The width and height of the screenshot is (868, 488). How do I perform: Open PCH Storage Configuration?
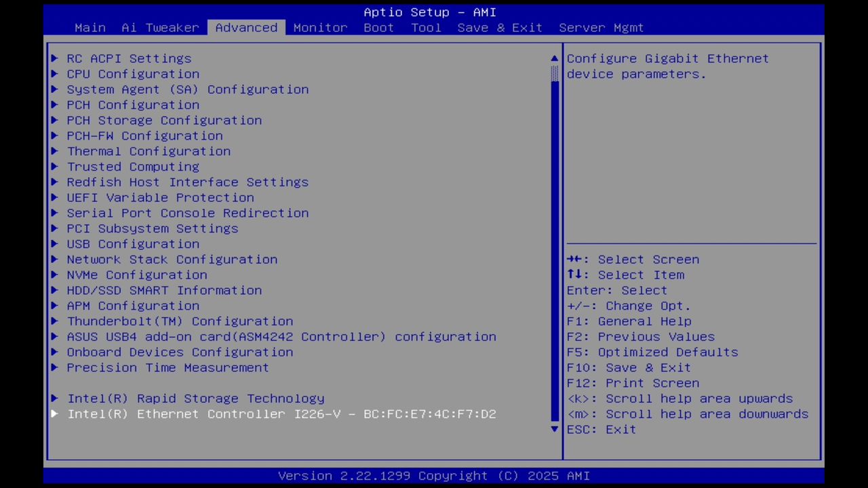[x=163, y=120]
